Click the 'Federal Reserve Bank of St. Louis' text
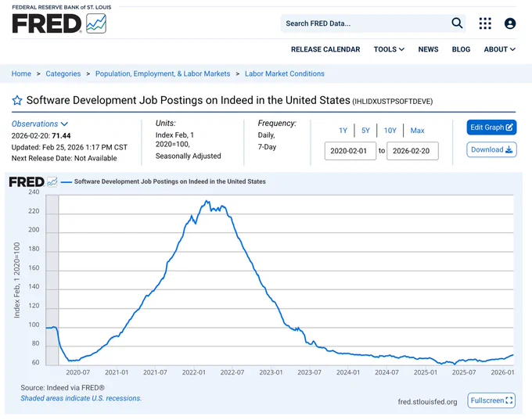The image size is (532, 420). [x=61, y=7]
